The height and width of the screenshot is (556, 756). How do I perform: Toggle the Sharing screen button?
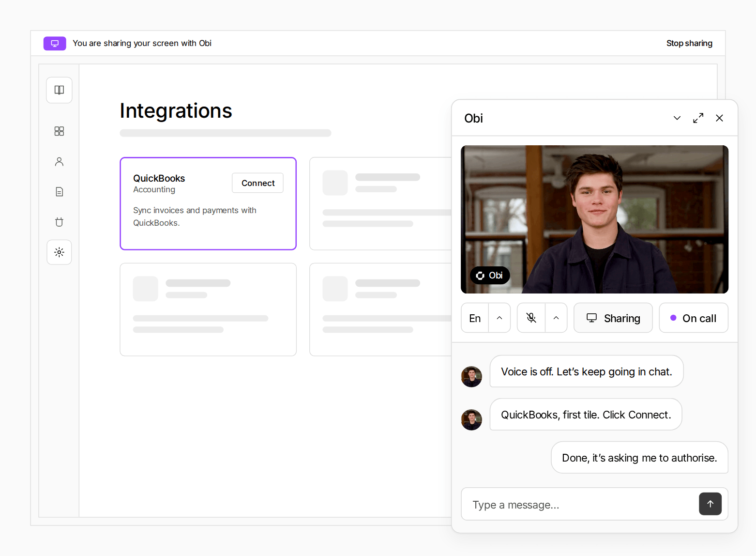[x=613, y=318]
